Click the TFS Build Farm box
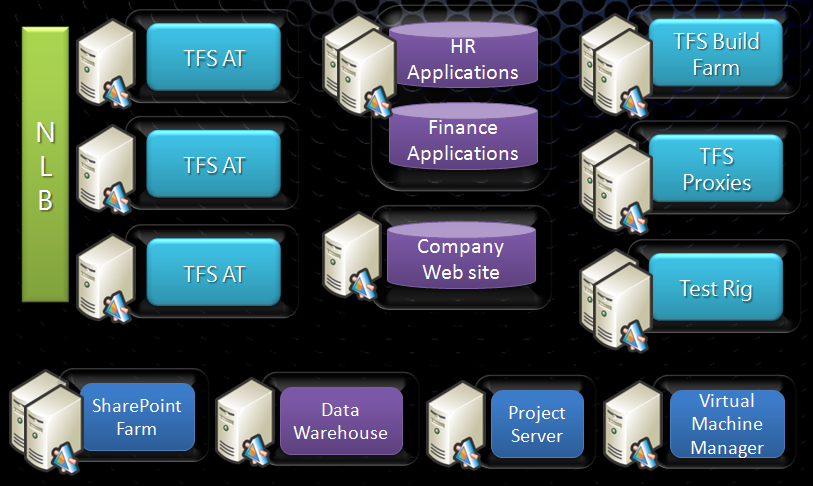This screenshot has width=813, height=486. 716,52
